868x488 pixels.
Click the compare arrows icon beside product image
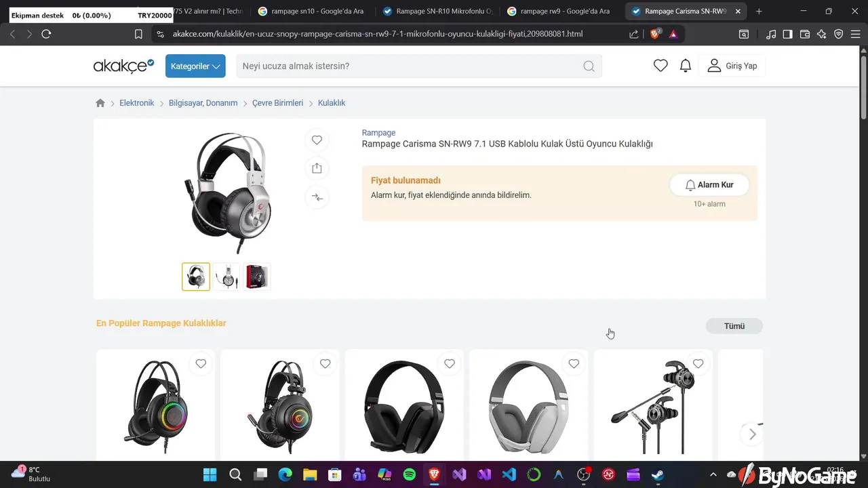317,197
